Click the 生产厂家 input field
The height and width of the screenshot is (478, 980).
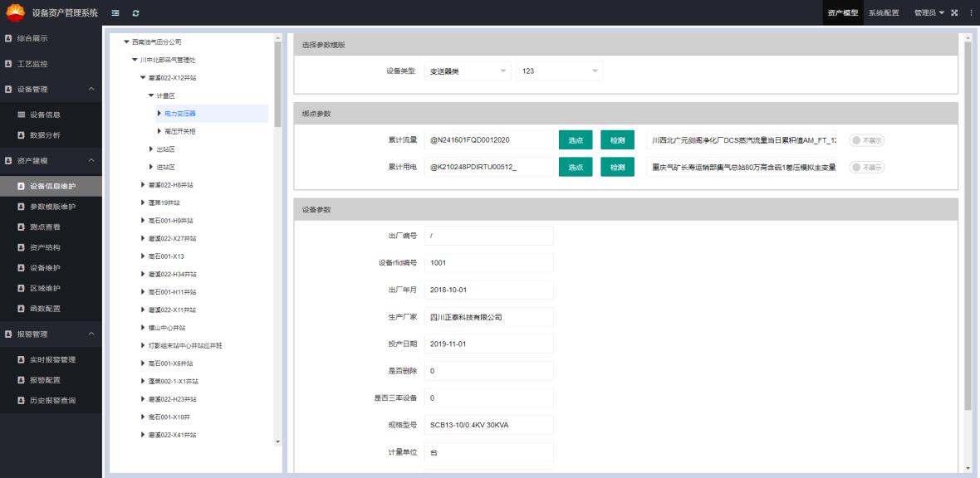(488, 316)
